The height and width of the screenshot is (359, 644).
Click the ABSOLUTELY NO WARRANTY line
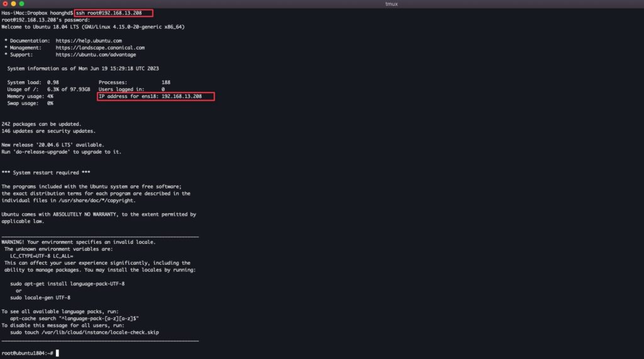click(99, 214)
